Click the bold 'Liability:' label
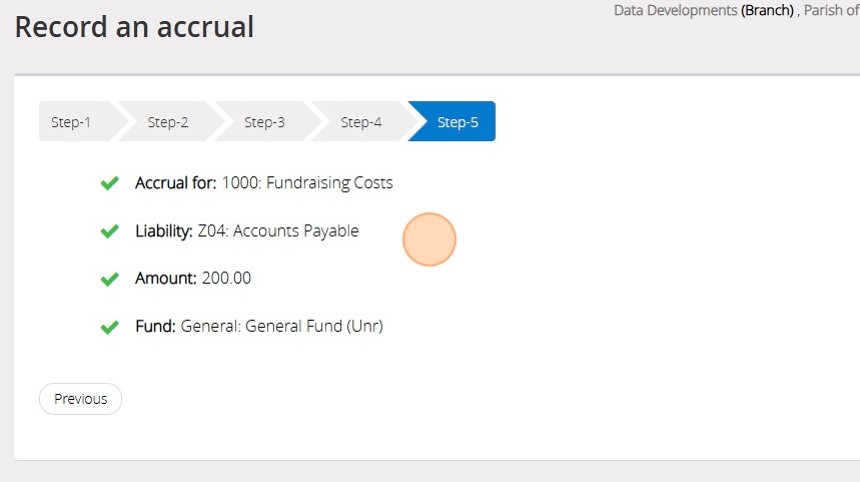 (x=164, y=231)
